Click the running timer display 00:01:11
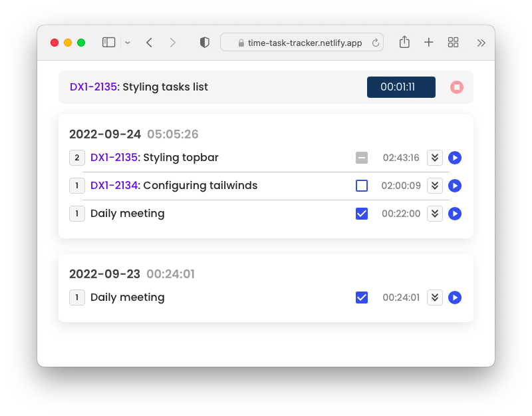532x416 pixels. point(401,87)
